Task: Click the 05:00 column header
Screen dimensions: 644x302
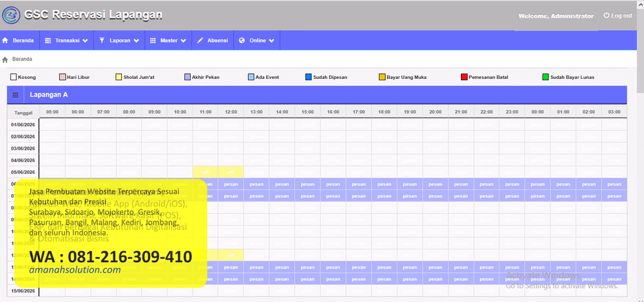Action: [52, 112]
